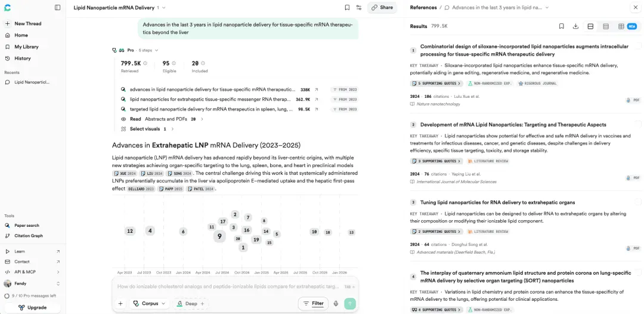Click the follow-up question input field
This screenshot has width=644, height=314.
(228, 287)
